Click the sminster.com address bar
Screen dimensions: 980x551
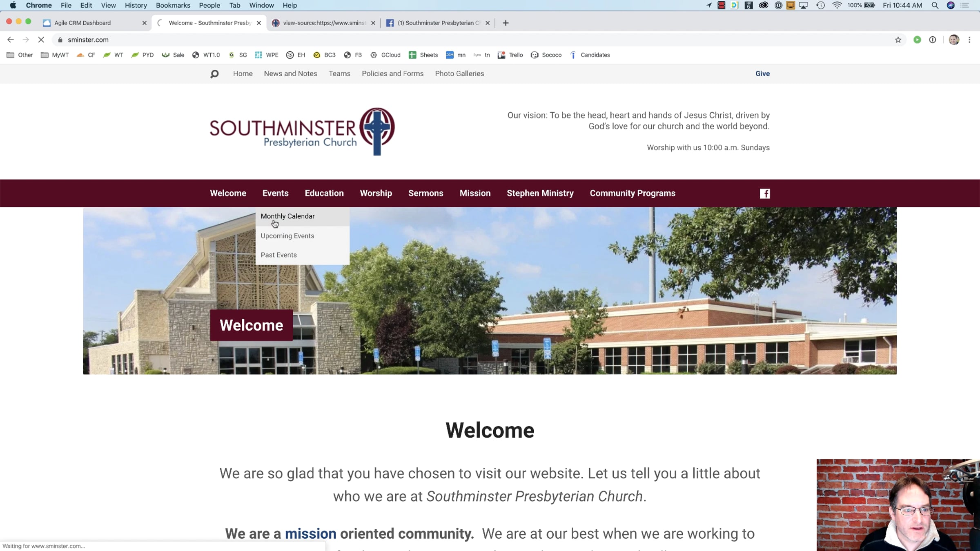tap(474, 40)
